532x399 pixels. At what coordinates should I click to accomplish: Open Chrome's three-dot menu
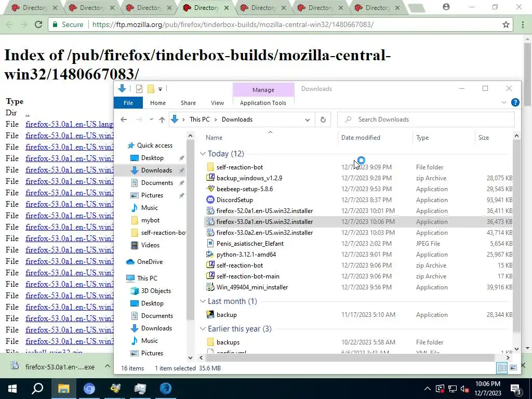[523, 24]
